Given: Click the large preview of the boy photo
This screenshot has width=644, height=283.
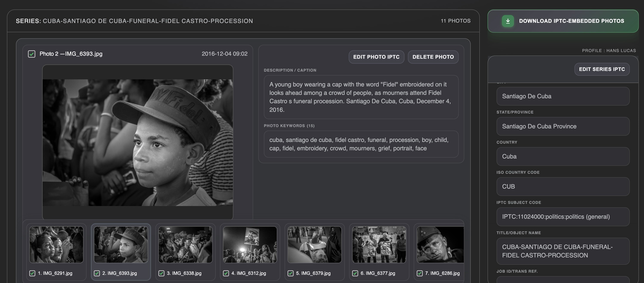Looking at the screenshot, I should (138, 143).
